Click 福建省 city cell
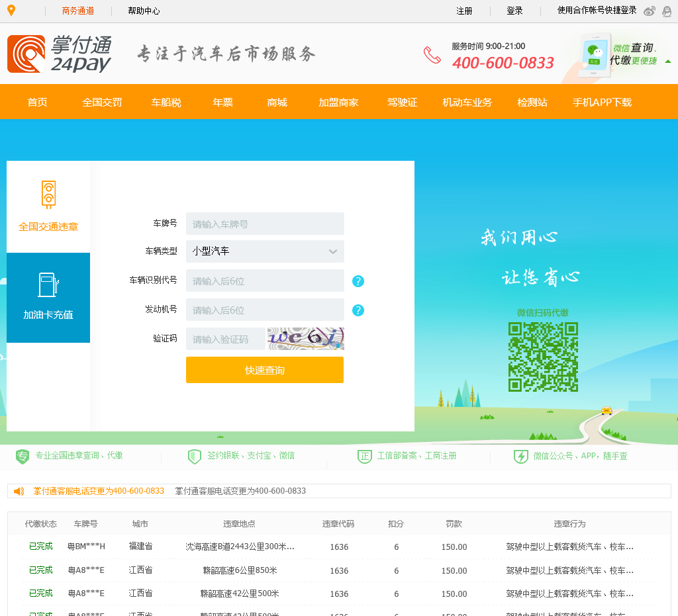Viewport: 678px width, 616px height. pyautogui.click(x=140, y=546)
